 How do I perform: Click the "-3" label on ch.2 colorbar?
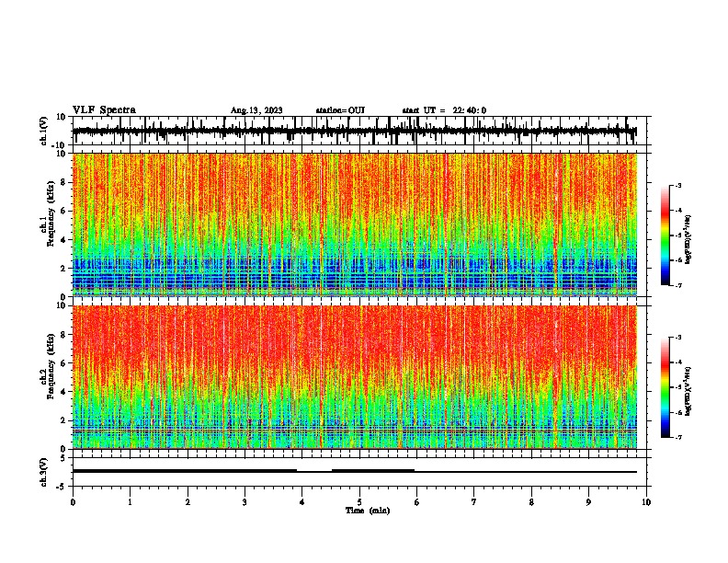pyautogui.click(x=678, y=338)
